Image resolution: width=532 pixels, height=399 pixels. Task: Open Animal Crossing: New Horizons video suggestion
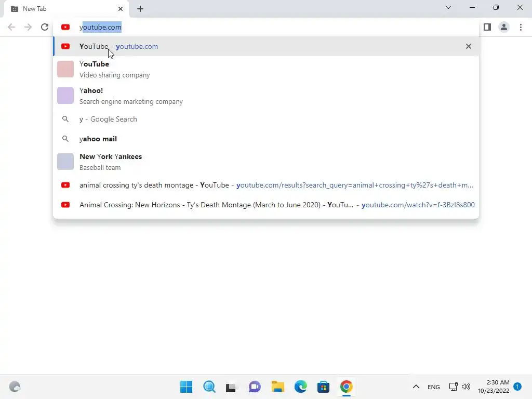point(266,205)
